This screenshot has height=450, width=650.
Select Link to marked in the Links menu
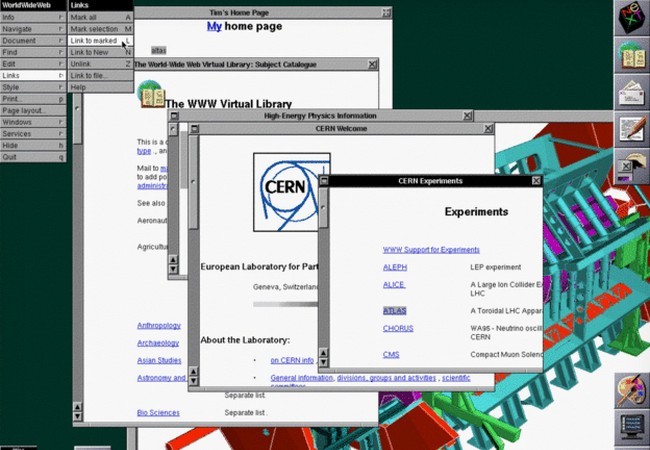(x=100, y=41)
